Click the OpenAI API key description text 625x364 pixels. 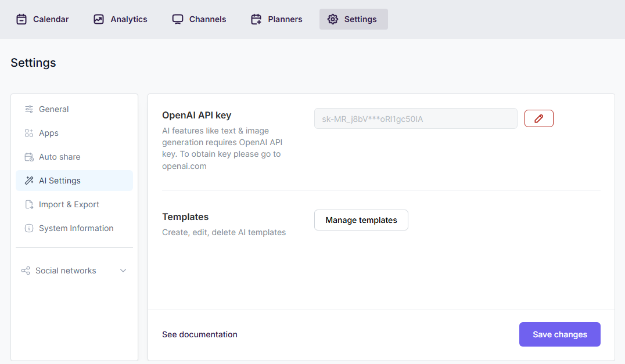(x=222, y=149)
